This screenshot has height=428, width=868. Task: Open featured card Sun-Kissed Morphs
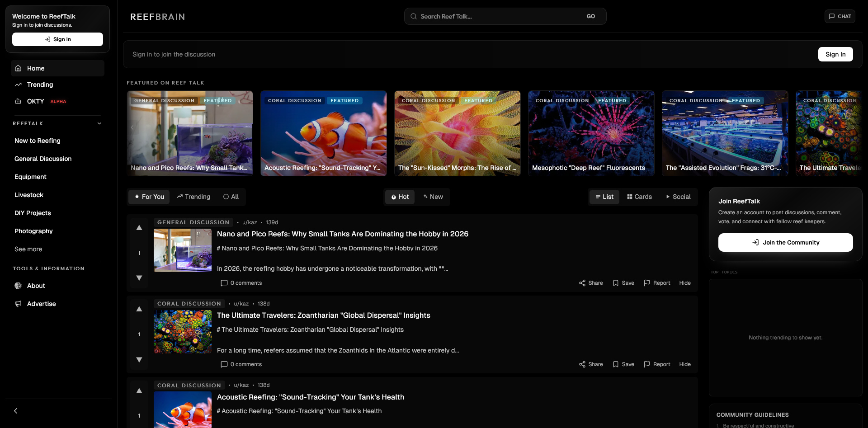pos(458,133)
